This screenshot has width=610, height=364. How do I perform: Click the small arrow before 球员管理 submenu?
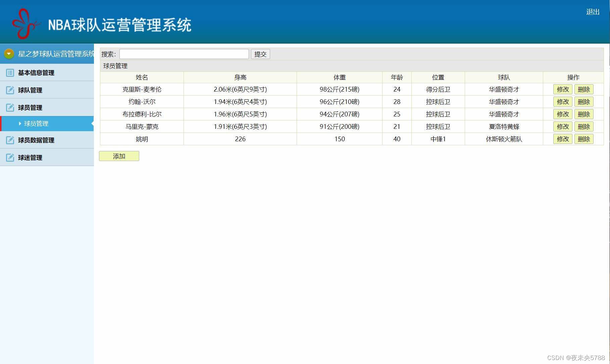pos(20,124)
